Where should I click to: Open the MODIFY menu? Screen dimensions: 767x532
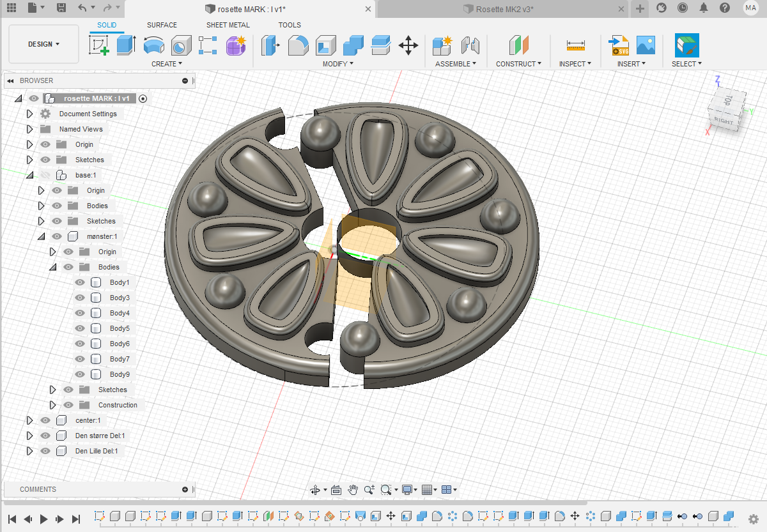(x=338, y=64)
